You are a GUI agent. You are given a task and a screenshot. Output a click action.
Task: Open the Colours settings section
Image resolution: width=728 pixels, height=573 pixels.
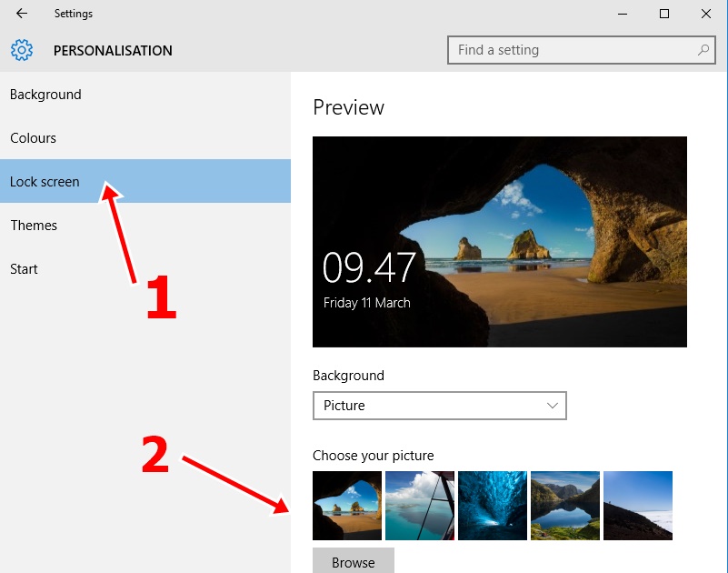(x=33, y=137)
